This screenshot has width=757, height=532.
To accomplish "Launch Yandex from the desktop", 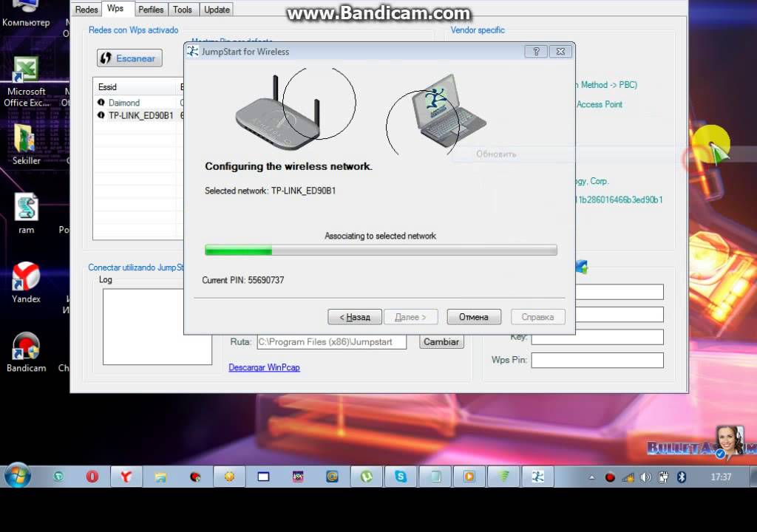I will [x=26, y=282].
